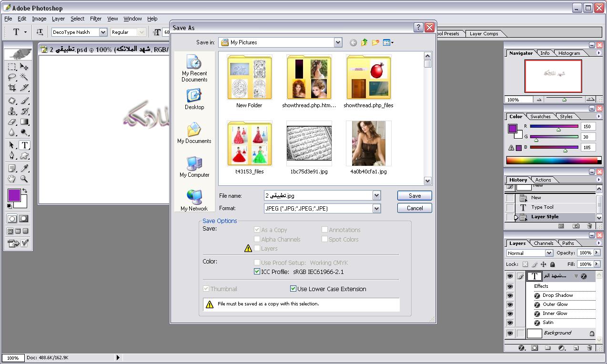Screen dimensions: 607x364
Task: Open the layer blend mode Normal dropdown
Action: click(549, 253)
